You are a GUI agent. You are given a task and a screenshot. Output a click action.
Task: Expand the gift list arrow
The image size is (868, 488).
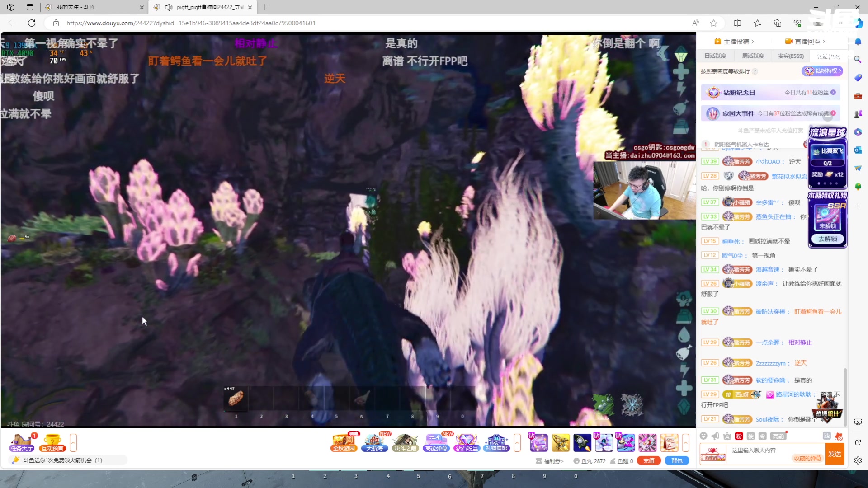point(685,443)
